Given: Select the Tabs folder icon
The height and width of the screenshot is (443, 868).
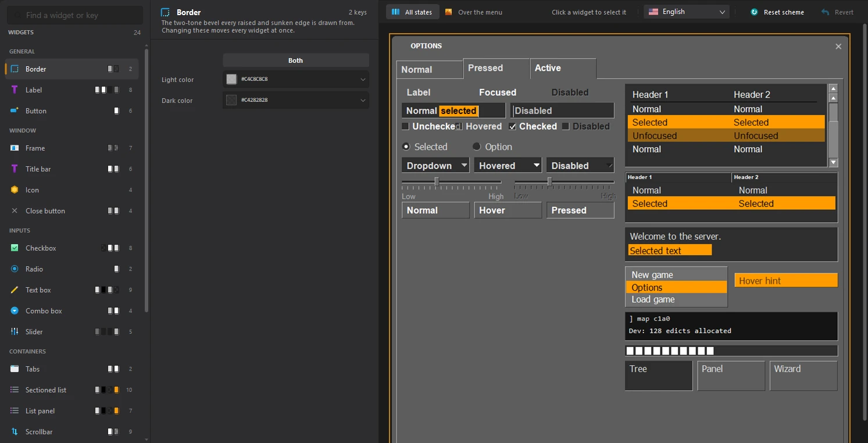Looking at the screenshot, I should pos(15,369).
